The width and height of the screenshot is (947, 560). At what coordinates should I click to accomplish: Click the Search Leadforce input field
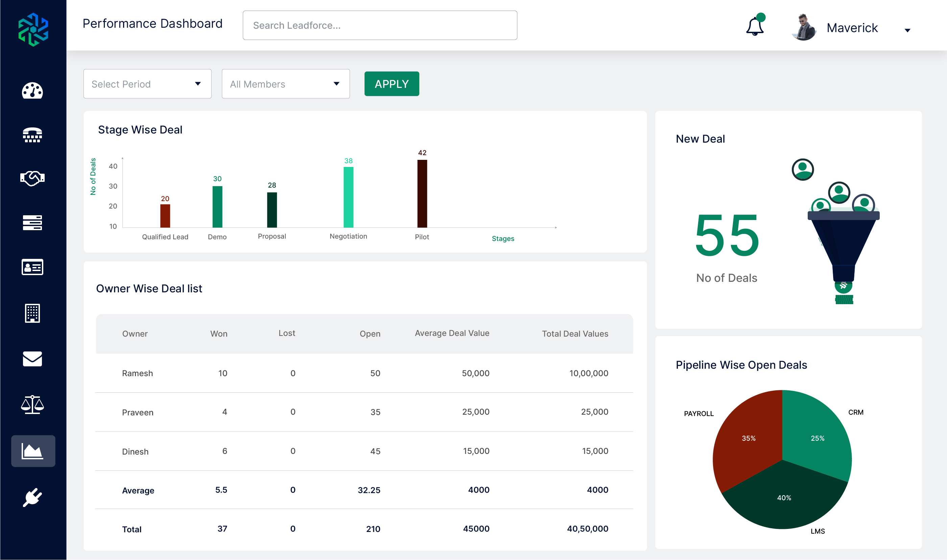pyautogui.click(x=380, y=25)
